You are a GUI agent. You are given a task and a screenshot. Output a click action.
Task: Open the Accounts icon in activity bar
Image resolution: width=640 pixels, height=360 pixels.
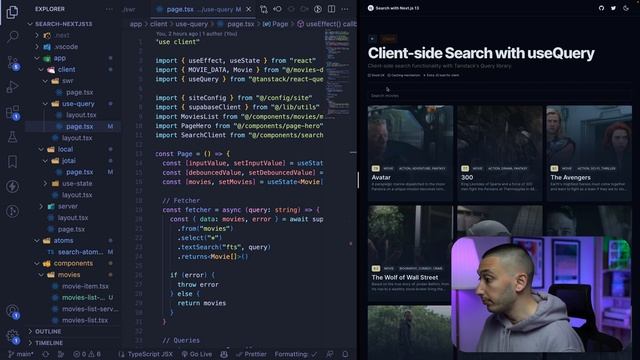click(12, 311)
